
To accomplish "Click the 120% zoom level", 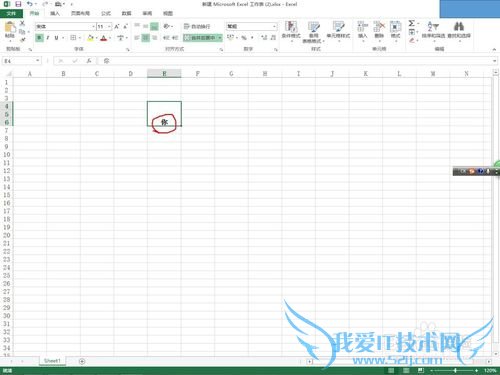I will click(490, 371).
